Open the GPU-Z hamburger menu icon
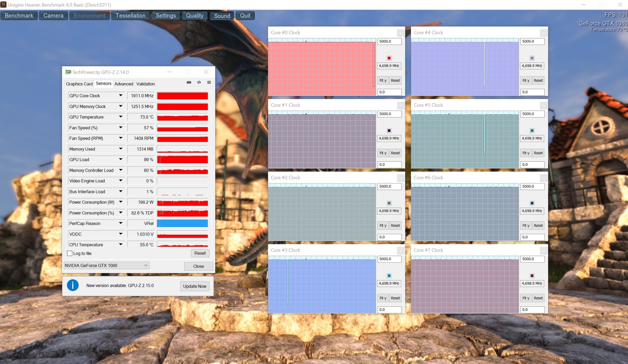Screen dimensions: 628x364 click(x=209, y=82)
